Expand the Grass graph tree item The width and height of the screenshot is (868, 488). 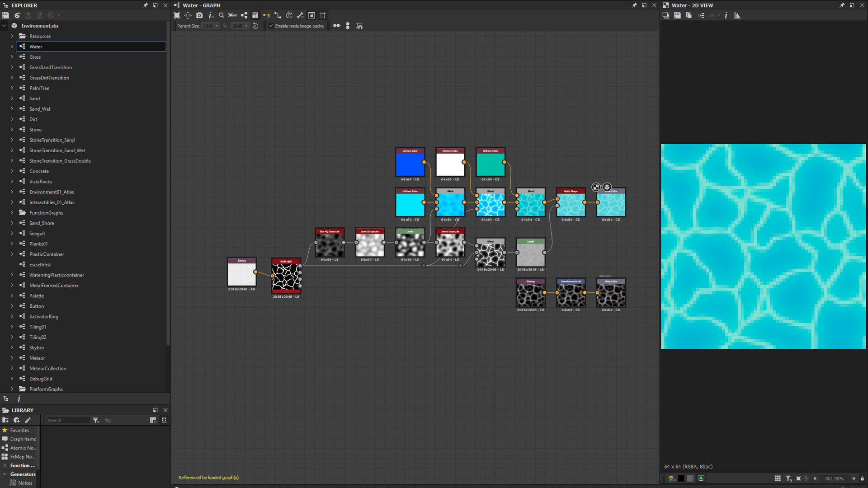[12, 57]
